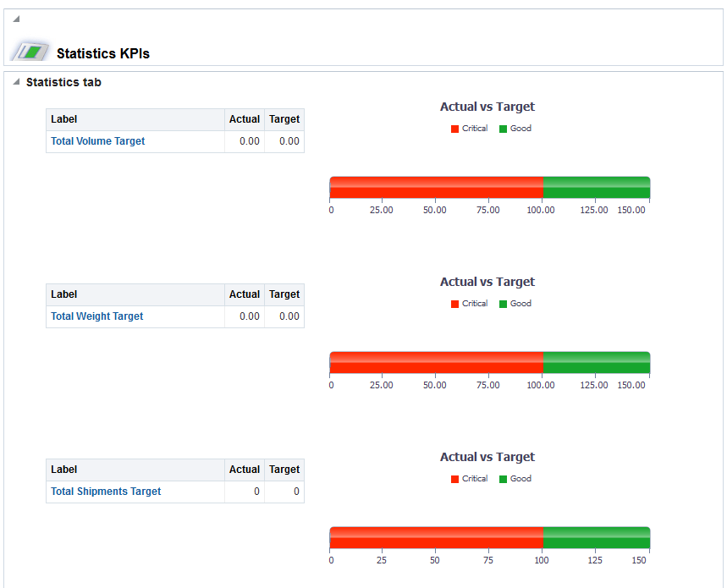The image size is (727, 588).
Task: Collapse the Statistics tab section
Action: pyautogui.click(x=16, y=82)
